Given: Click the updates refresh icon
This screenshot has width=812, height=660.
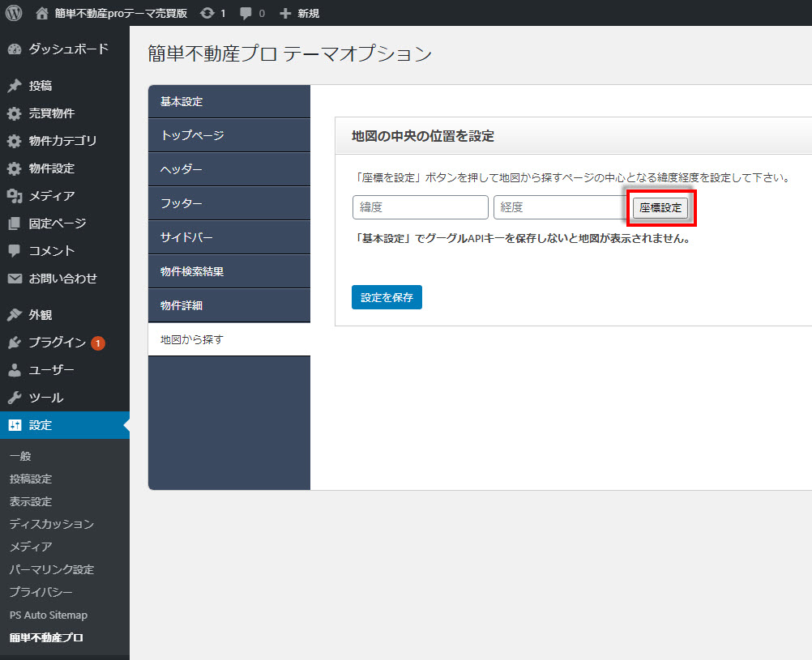Looking at the screenshot, I should pyautogui.click(x=207, y=13).
